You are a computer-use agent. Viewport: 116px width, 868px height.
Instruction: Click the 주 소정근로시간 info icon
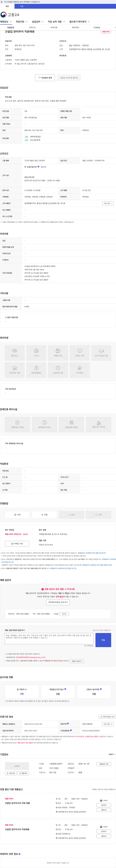[39, 166]
